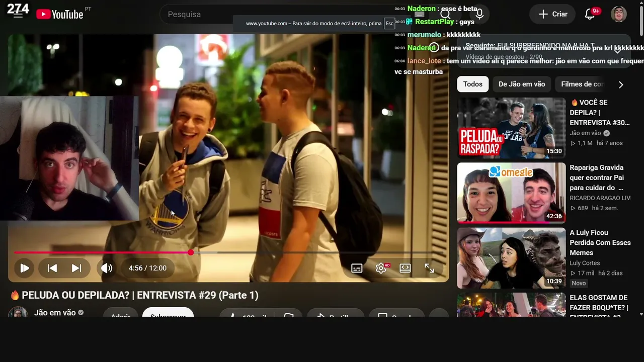644x362 pixels.
Task: Start voice search with the microphone icon
Action: pos(479,14)
